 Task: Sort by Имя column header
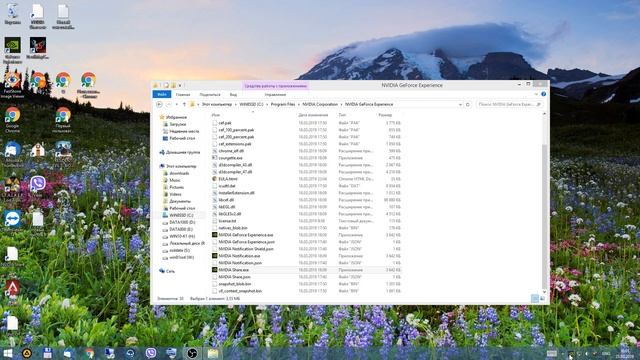pos(216,115)
